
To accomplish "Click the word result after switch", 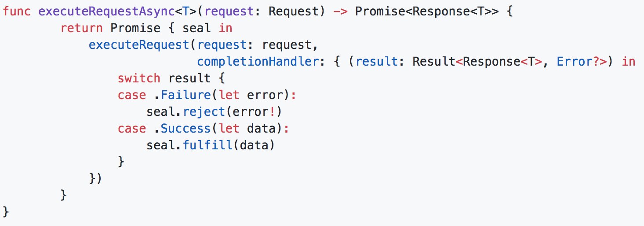I will pos(189,78).
